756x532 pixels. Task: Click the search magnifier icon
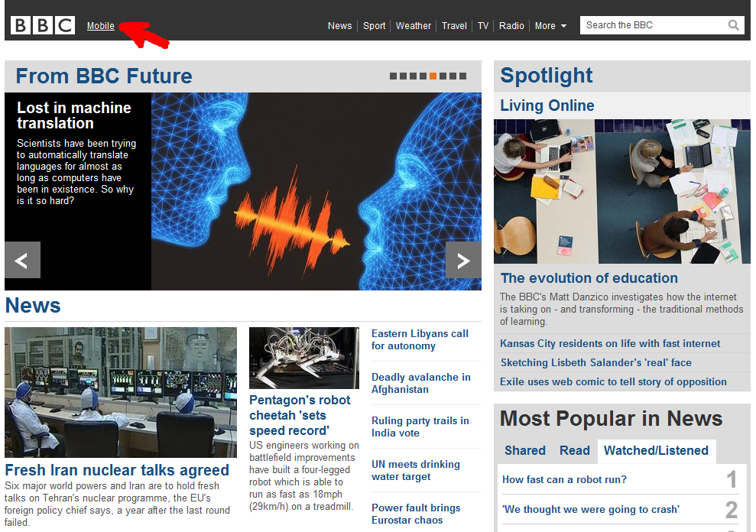pos(733,25)
